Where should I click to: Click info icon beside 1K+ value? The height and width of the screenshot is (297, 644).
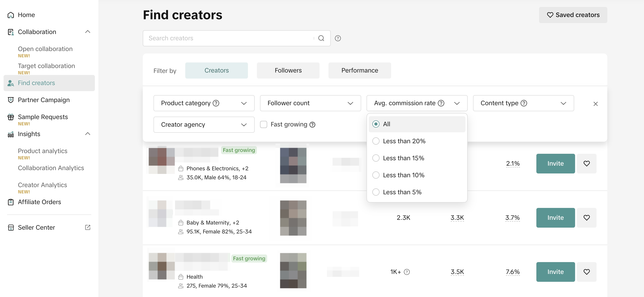click(407, 272)
